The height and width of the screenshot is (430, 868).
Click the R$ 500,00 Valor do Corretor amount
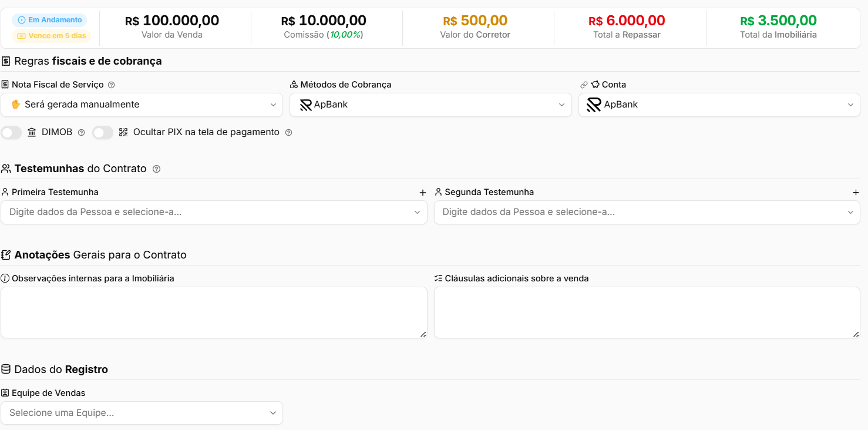(475, 21)
